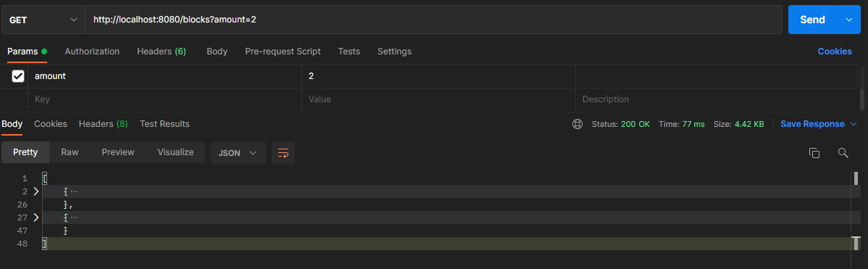Click the network globe icon beside Status
This screenshot has width=868, height=269.
(x=577, y=124)
